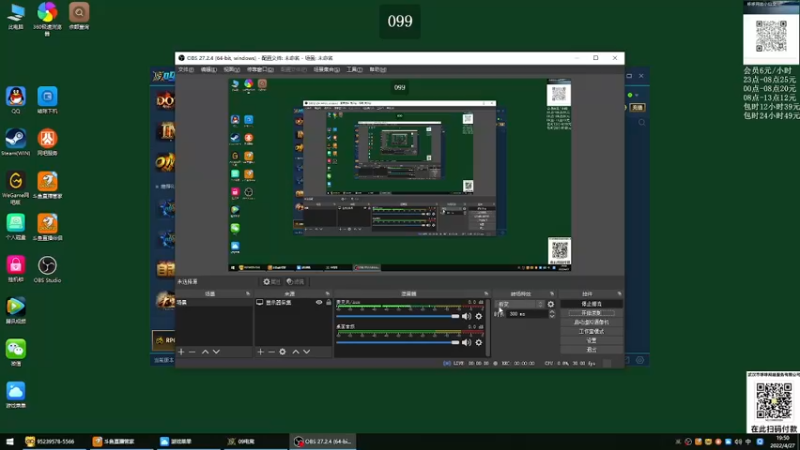Viewport: 800px width, 450px height.
Task: Move the scene up in Scenes panel
Action: pyautogui.click(x=205, y=352)
